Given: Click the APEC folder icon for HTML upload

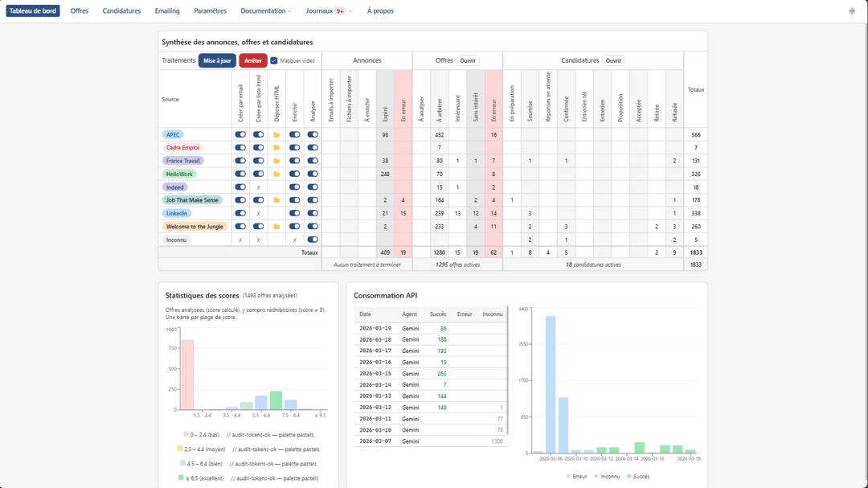Looking at the screenshot, I should click(x=276, y=135).
